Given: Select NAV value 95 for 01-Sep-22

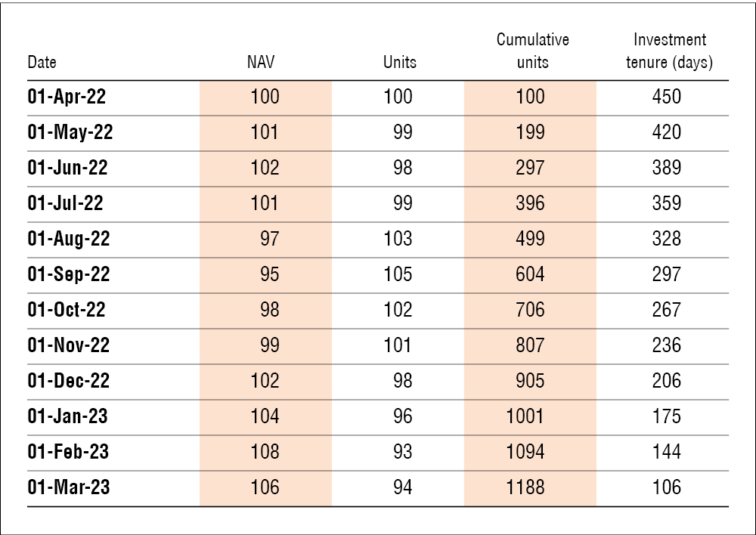Looking at the screenshot, I should 269,274.
